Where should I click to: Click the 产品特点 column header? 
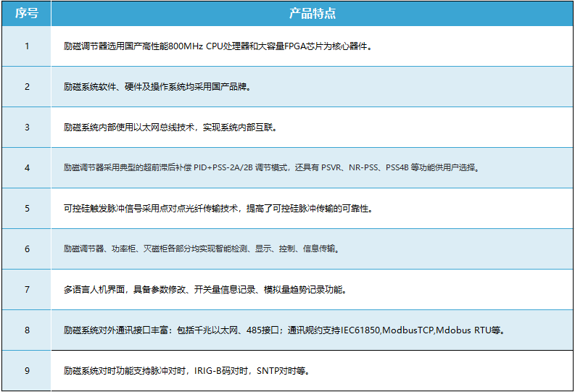click(312, 14)
